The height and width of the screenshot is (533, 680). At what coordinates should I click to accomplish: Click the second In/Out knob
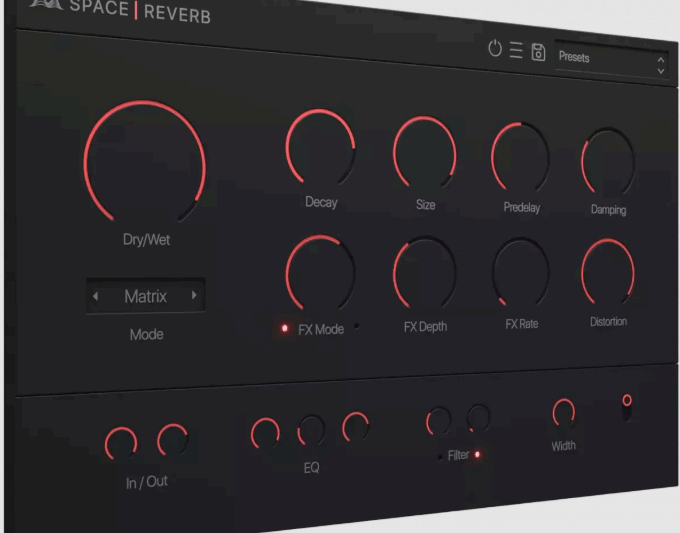coord(173,439)
